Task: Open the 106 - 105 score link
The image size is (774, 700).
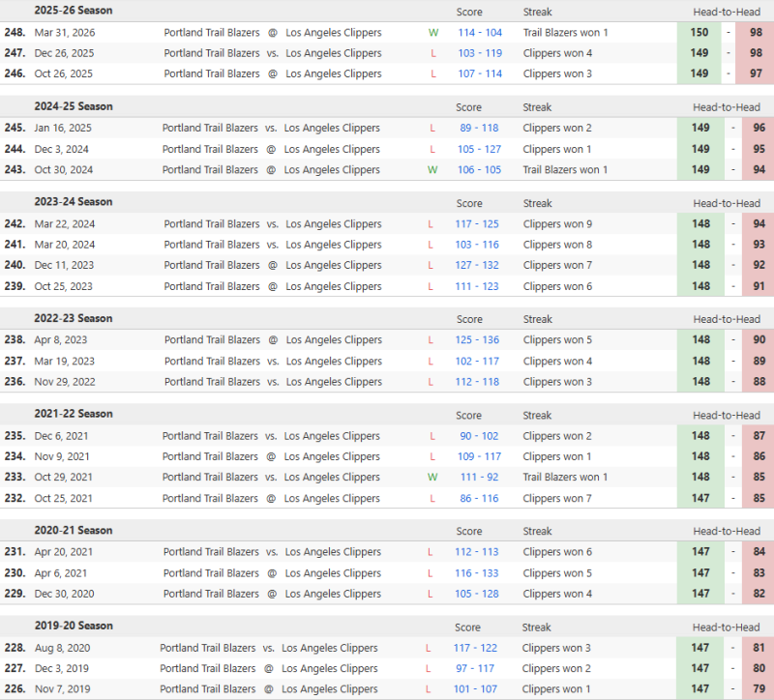Action: [x=479, y=170]
